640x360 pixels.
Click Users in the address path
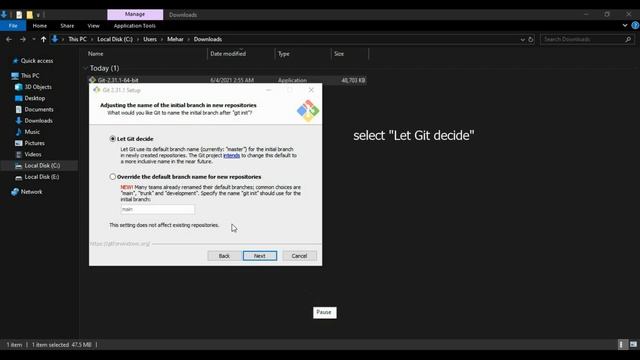150,39
